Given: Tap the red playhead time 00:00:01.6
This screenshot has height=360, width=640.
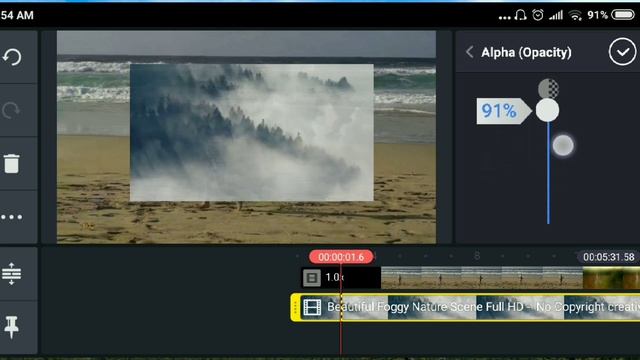Looking at the screenshot, I should tap(341, 257).
